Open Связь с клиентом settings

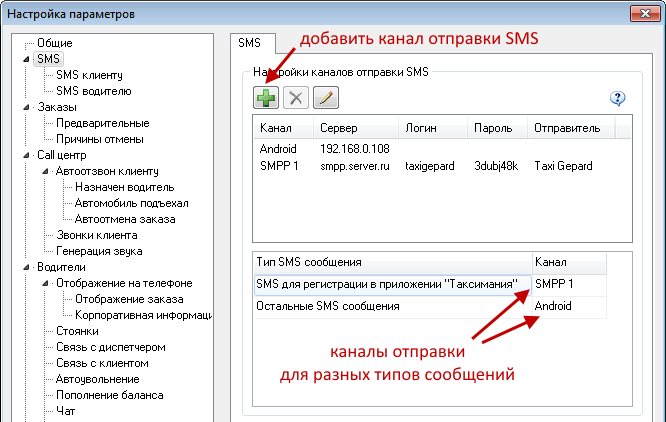[102, 363]
